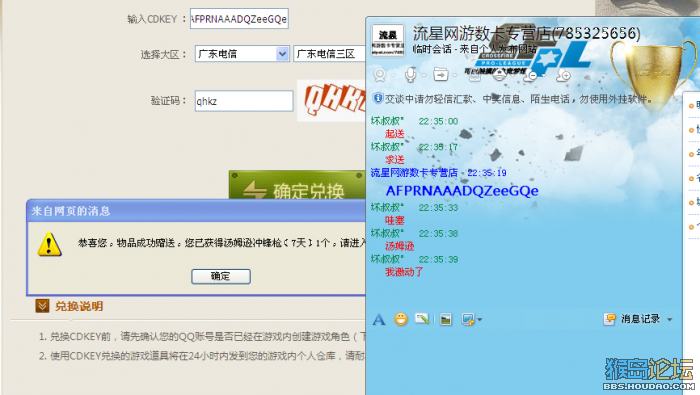Expand the voice call options arrow
The image size is (700, 395).
(x=423, y=75)
